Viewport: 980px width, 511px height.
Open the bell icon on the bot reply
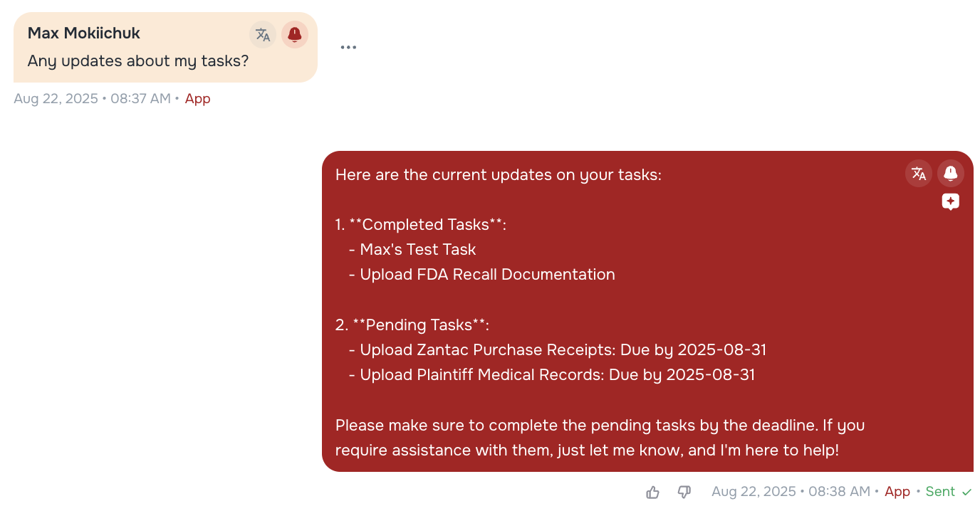[x=950, y=173]
